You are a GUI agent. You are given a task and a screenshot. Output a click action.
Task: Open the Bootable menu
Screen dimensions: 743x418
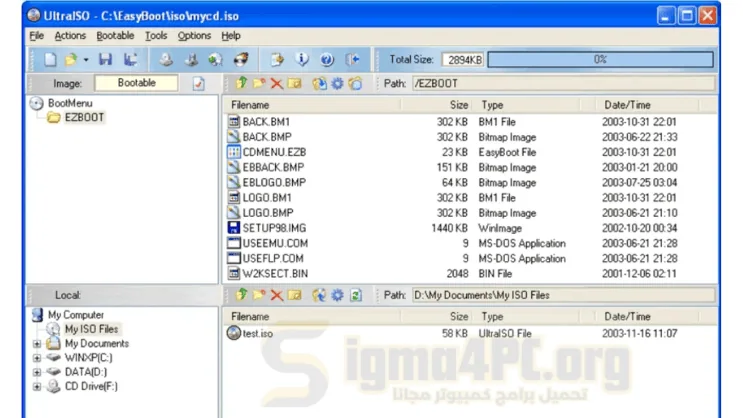pyautogui.click(x=115, y=36)
